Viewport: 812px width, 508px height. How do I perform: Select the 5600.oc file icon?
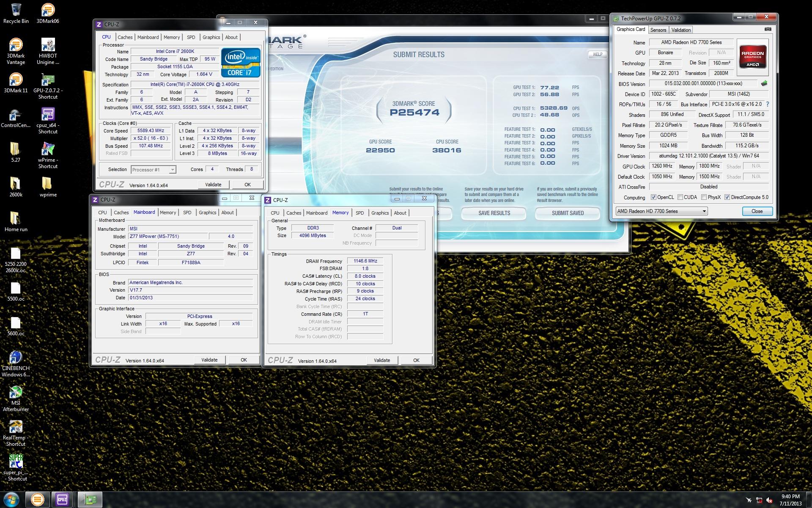(x=16, y=326)
